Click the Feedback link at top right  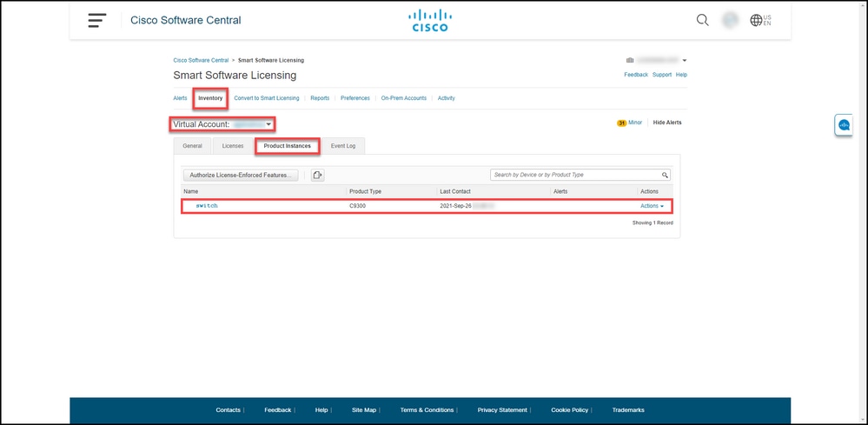tap(636, 75)
